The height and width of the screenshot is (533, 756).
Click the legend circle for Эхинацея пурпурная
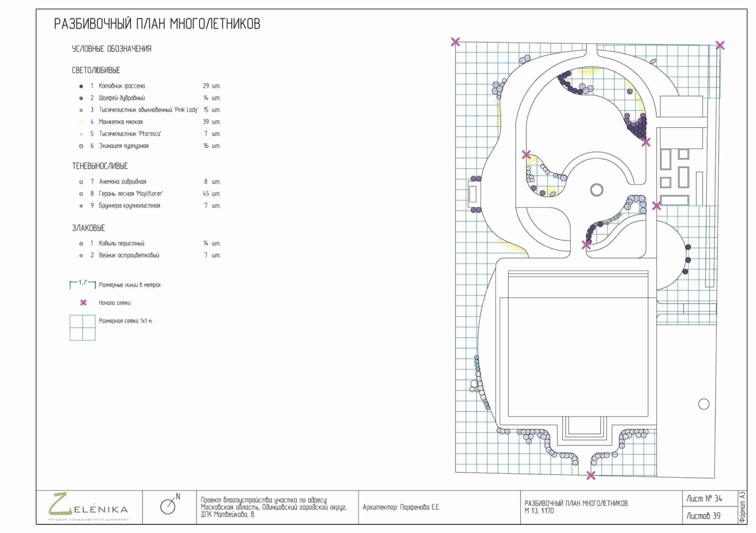point(81,146)
